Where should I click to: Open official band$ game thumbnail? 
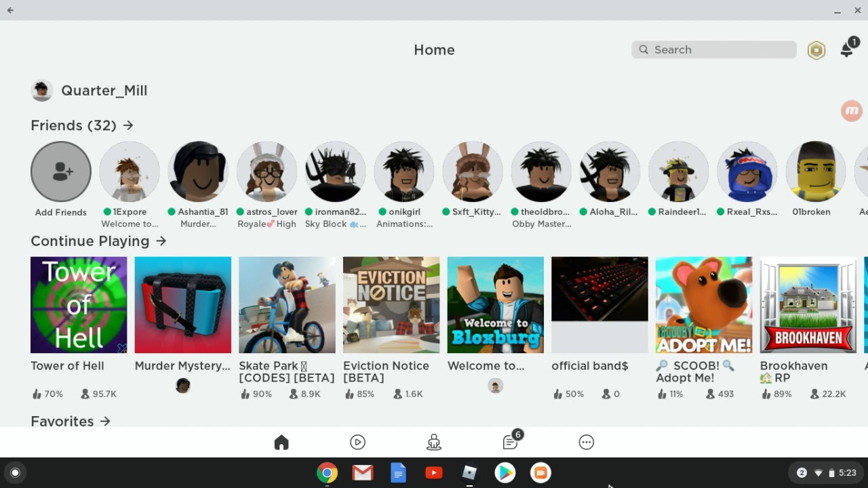point(599,305)
